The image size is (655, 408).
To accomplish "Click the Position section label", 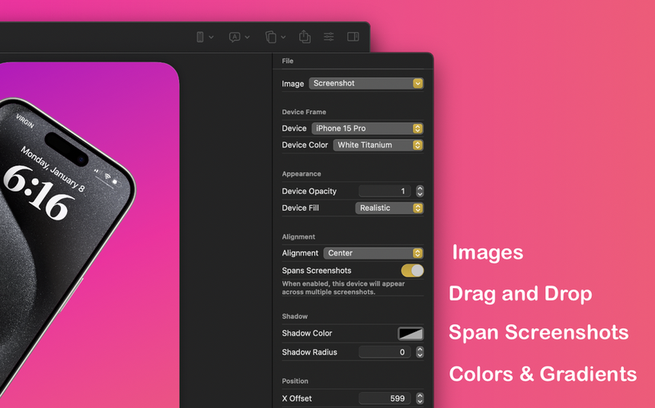I will pyautogui.click(x=295, y=381).
